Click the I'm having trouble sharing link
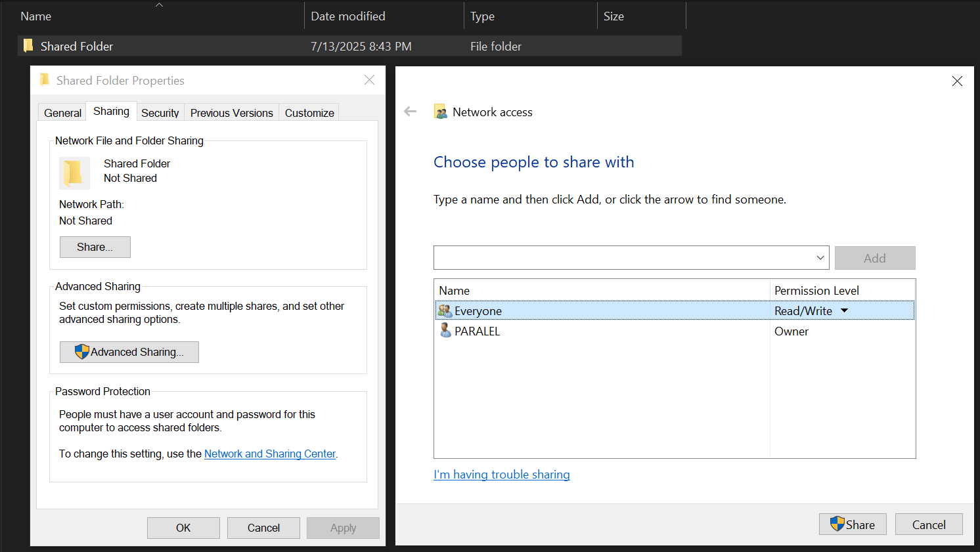The image size is (980, 552). point(501,474)
